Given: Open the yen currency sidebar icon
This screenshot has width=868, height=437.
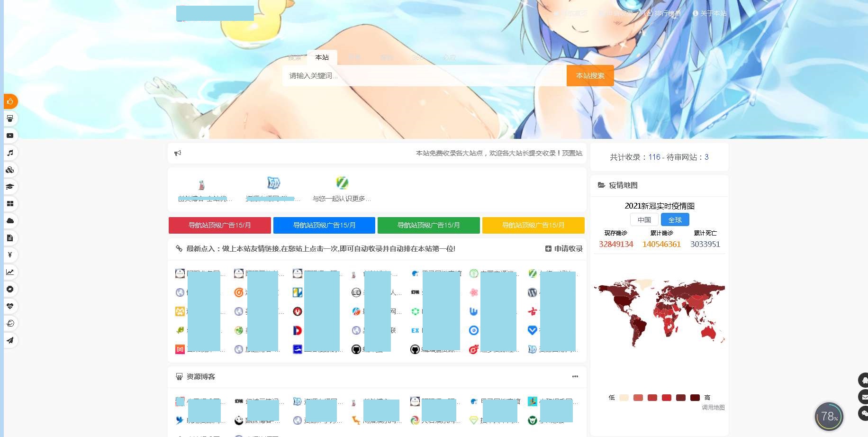Looking at the screenshot, I should point(10,255).
